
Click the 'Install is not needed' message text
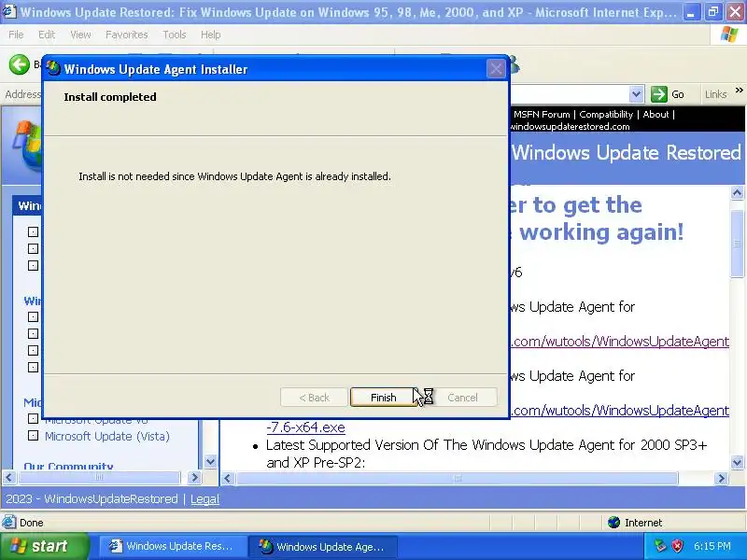[234, 176]
